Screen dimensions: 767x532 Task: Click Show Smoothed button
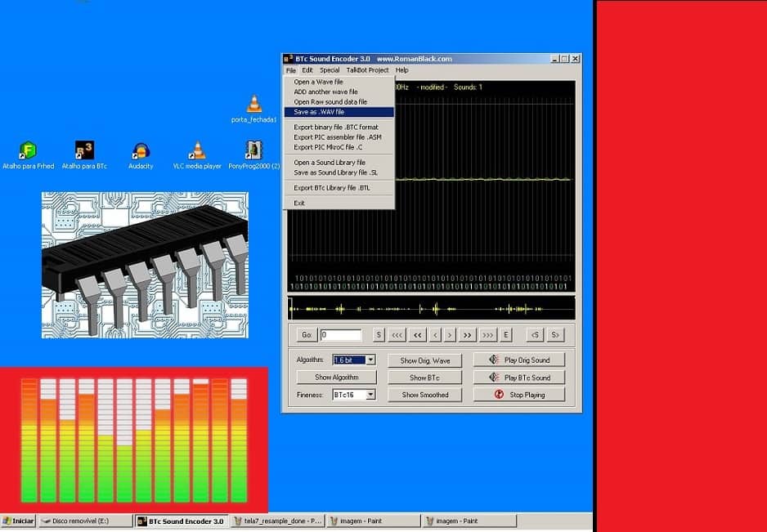point(424,395)
